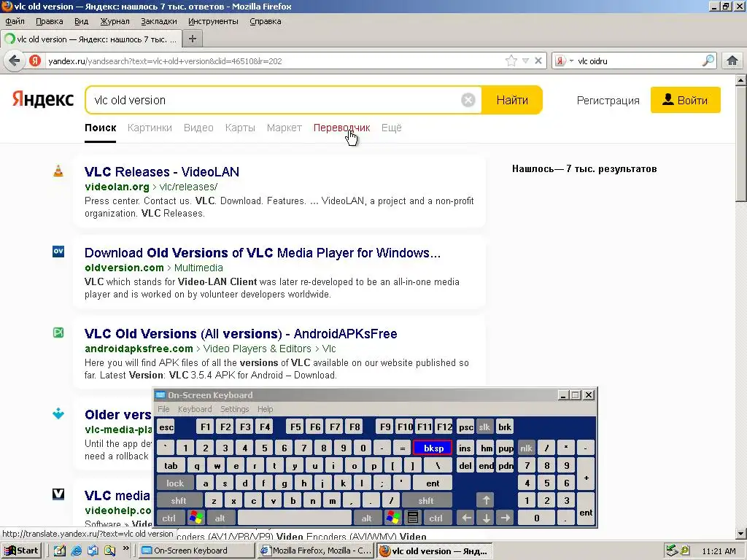Open the Журнал menu in Firefox
The image size is (747, 560).
coord(115,21)
